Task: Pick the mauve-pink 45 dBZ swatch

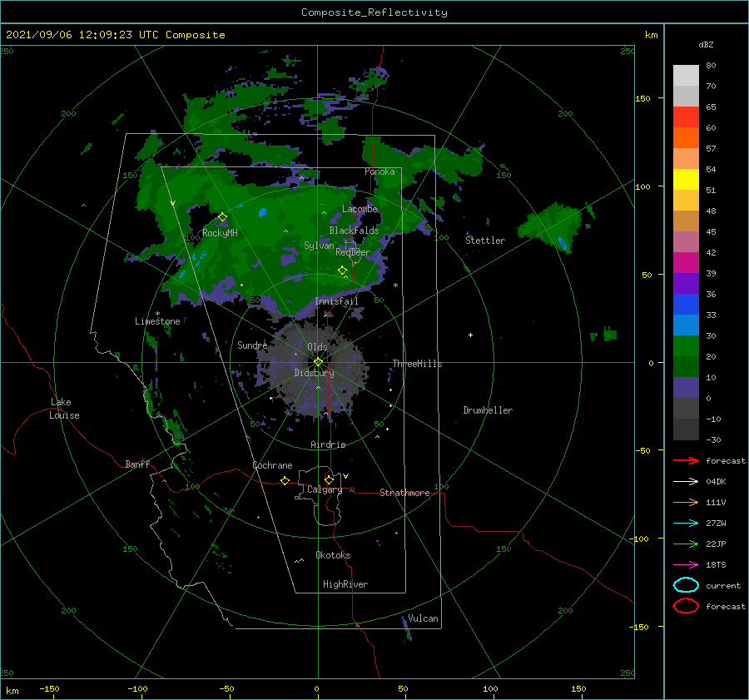Action: click(x=686, y=241)
